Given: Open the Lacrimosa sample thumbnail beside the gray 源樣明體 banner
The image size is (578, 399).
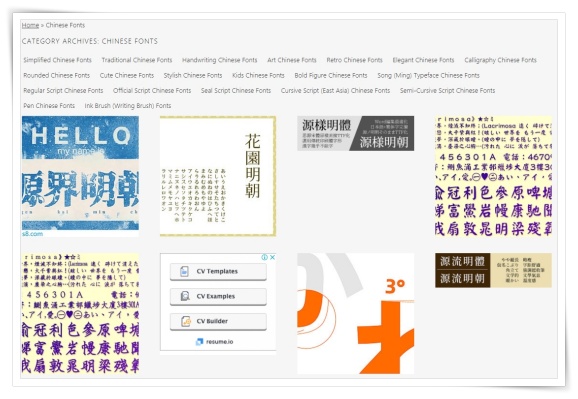Looking at the screenshot, I should coord(493,176).
